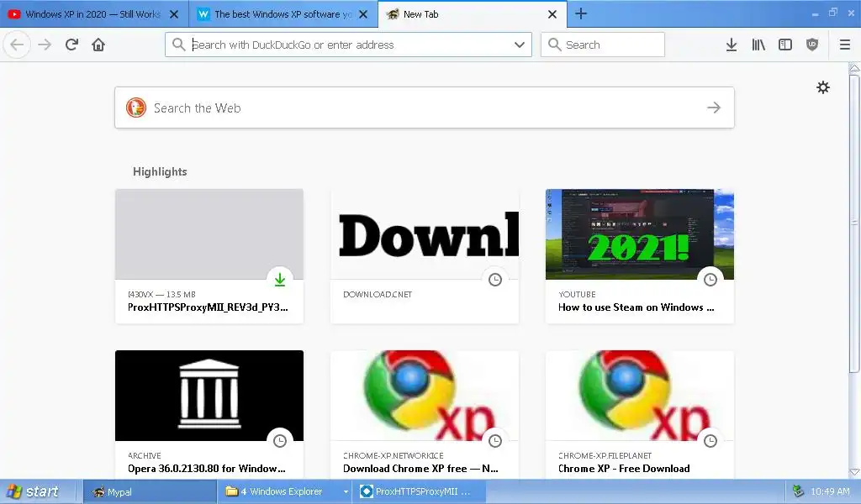Image resolution: width=861 pixels, height=504 pixels.
Task: Click the 10:49 AM taskbar clock
Action: coord(830,491)
